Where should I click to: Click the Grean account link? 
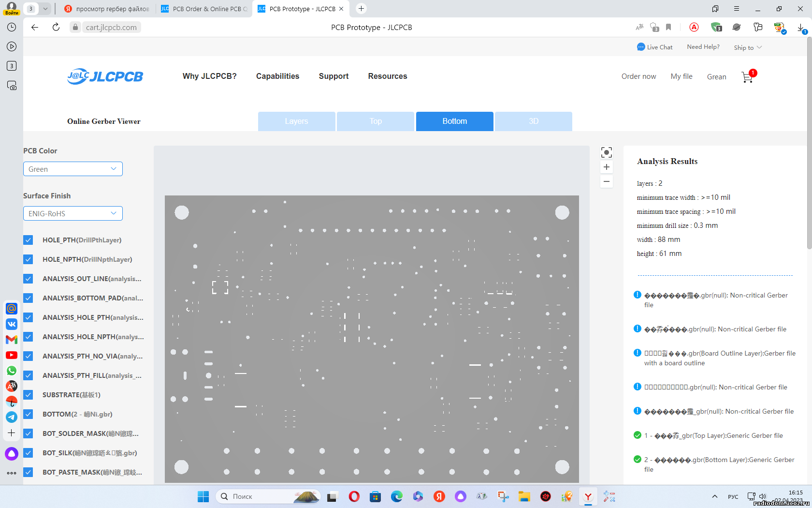click(716, 76)
